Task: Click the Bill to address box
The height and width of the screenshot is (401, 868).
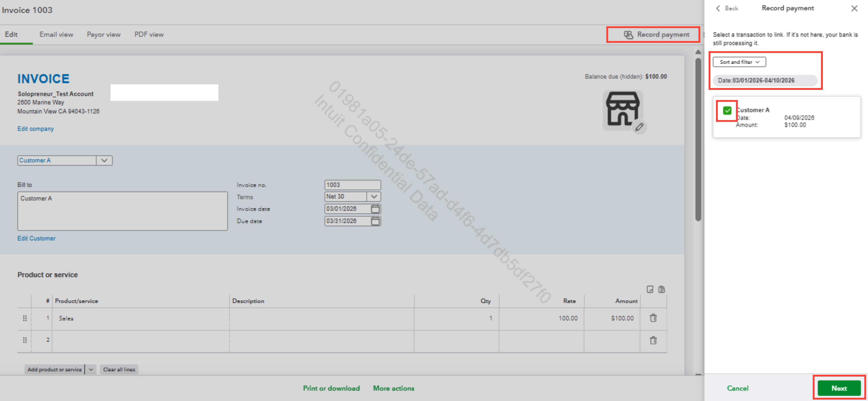Action: pyautogui.click(x=122, y=211)
